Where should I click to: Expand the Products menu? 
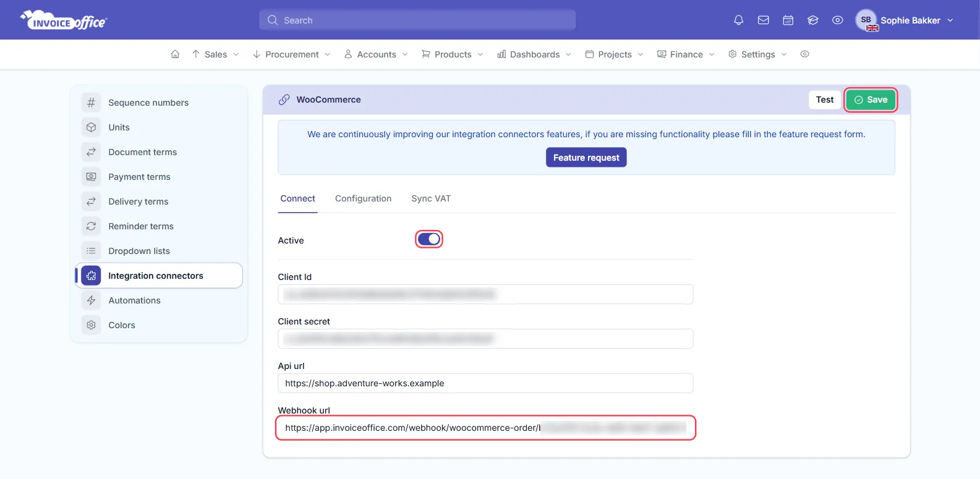pyautogui.click(x=453, y=54)
